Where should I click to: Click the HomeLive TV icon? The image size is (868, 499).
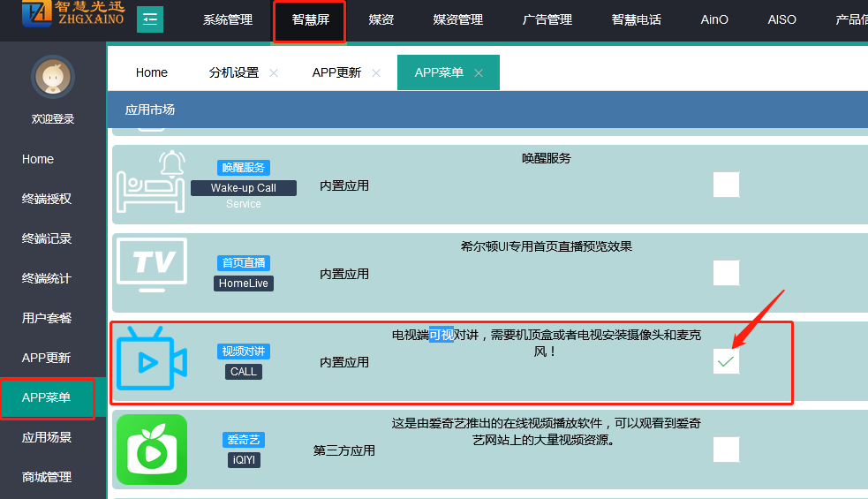point(152,264)
